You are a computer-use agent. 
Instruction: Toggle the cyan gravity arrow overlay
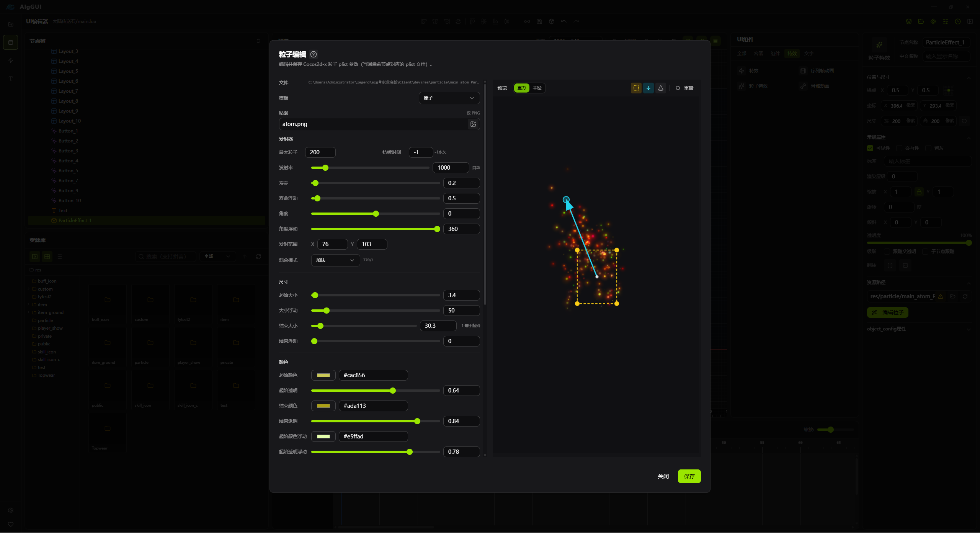[x=648, y=88]
